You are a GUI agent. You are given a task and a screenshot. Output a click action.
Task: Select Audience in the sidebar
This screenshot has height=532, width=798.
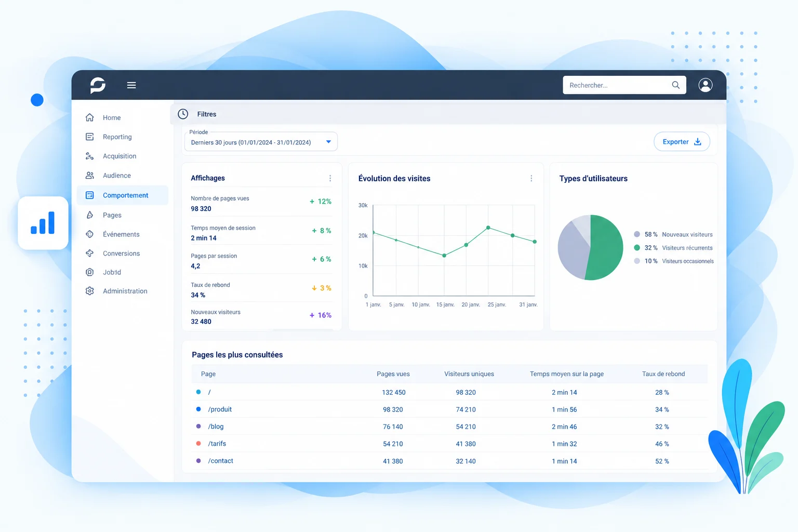[117, 176]
